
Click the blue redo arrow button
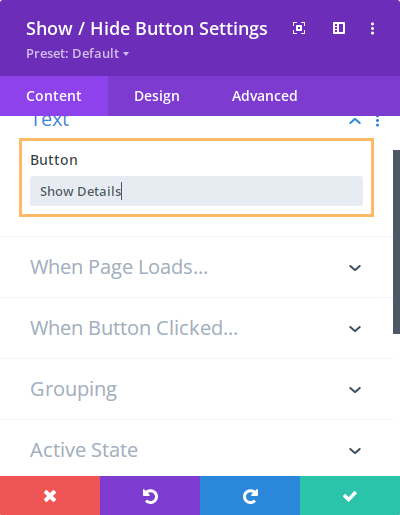coord(250,496)
